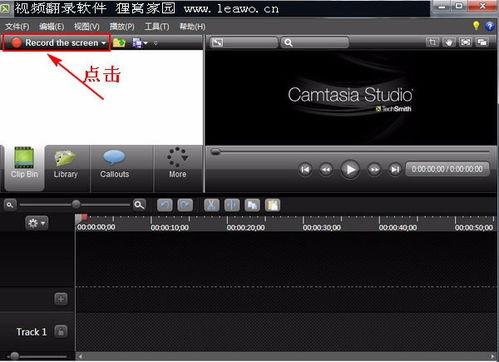Click the Undo icon in timeline toolbar
Viewport: 499px width, 362px height.
tap(165, 205)
